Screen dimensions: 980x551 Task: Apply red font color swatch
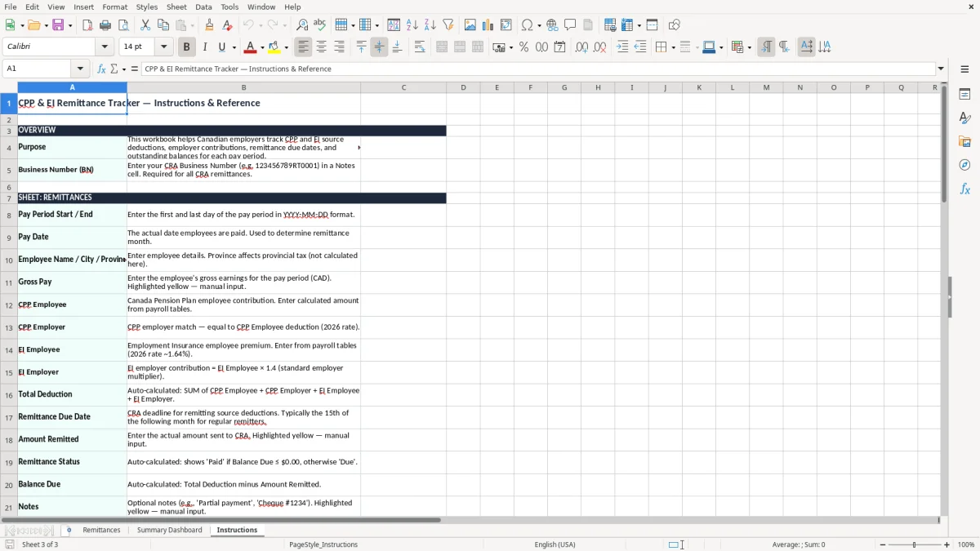250,47
